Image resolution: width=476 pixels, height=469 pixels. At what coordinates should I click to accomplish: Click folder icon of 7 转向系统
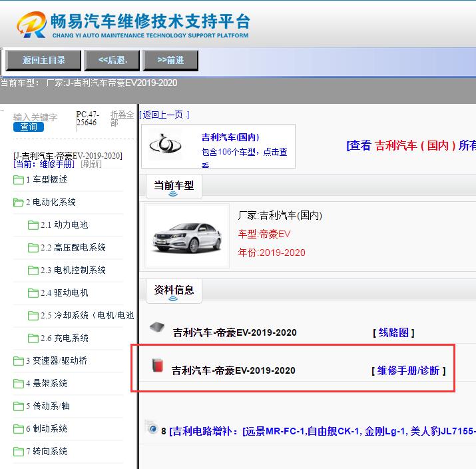19,452
